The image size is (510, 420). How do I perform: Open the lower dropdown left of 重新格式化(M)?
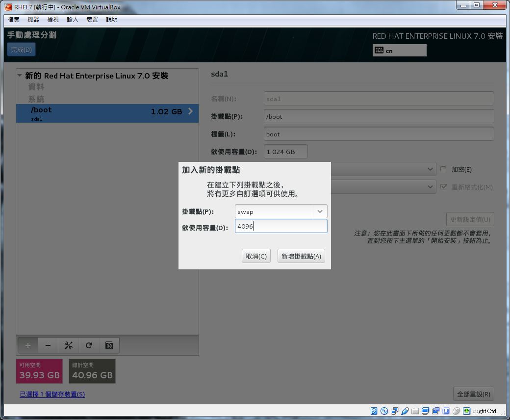pos(430,187)
